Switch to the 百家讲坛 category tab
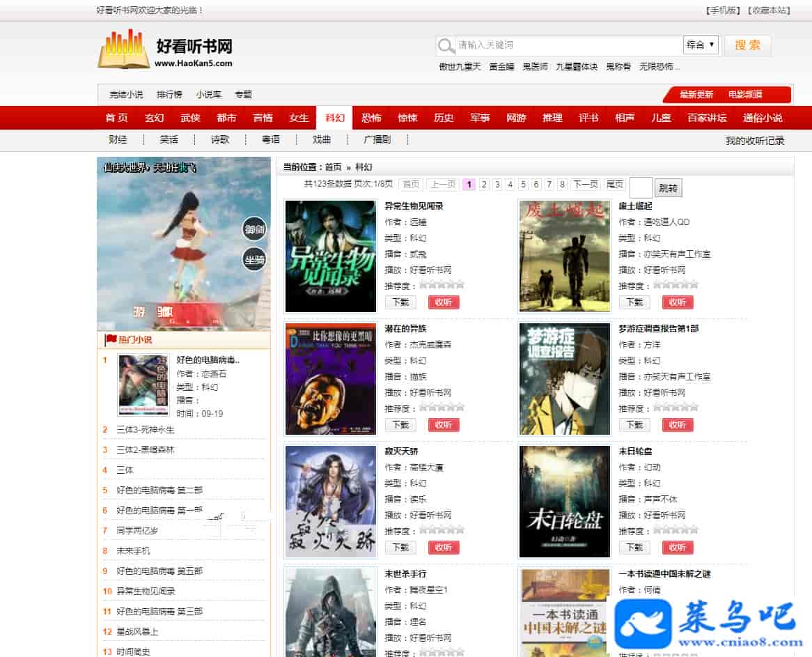The height and width of the screenshot is (657, 812). (707, 118)
